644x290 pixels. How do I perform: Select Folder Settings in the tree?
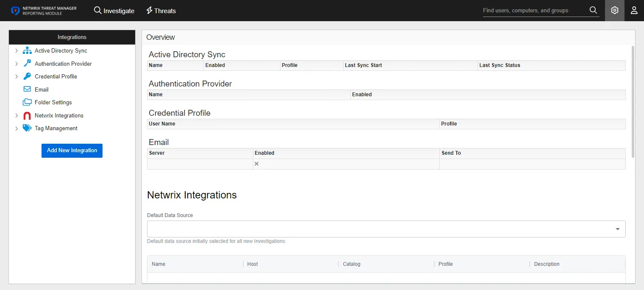coord(53,102)
